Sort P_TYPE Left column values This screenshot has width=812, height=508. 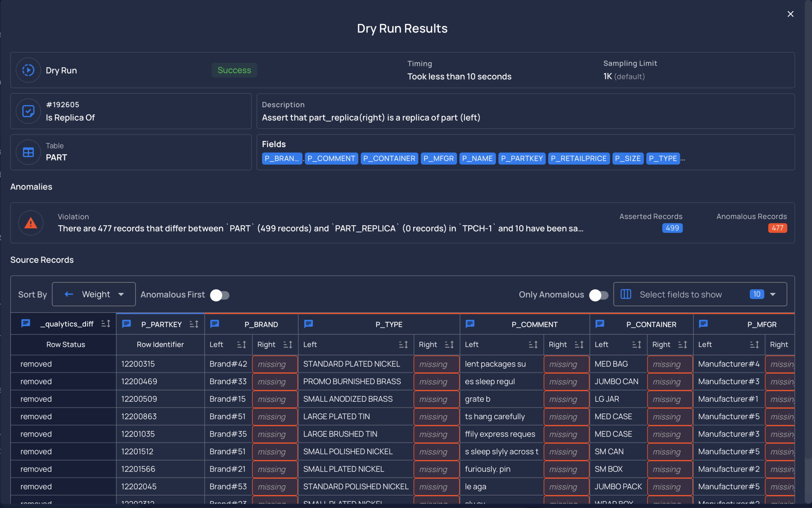click(x=403, y=344)
